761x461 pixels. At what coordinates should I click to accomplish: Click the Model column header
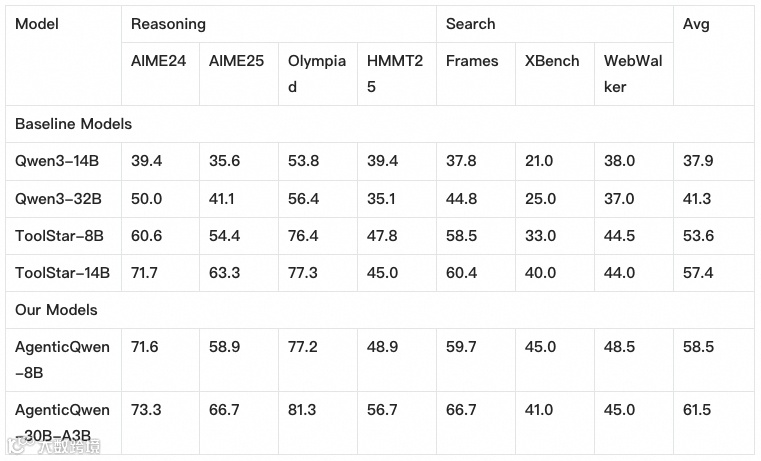point(37,23)
